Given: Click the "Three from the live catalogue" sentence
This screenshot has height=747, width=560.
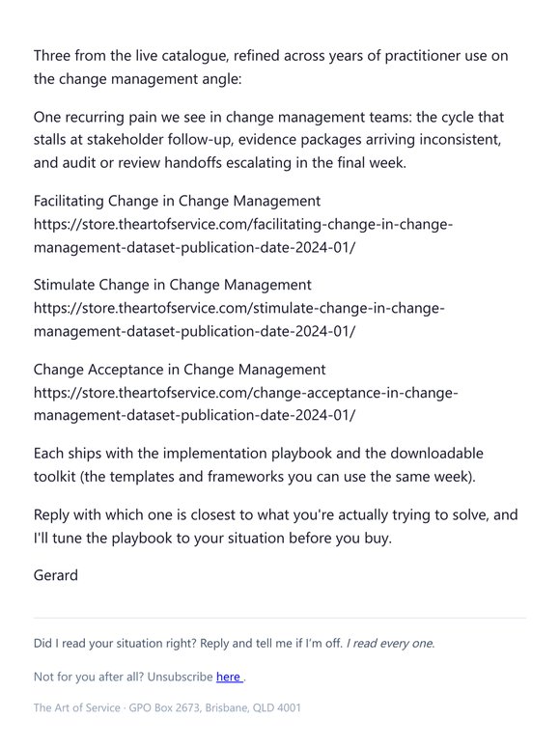Looking at the screenshot, I should point(270,67).
